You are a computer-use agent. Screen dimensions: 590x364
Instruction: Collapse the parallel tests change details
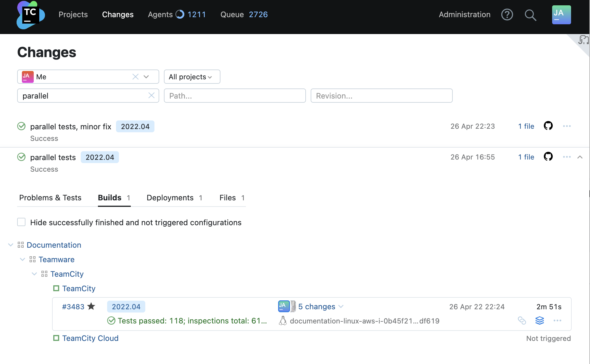(580, 157)
